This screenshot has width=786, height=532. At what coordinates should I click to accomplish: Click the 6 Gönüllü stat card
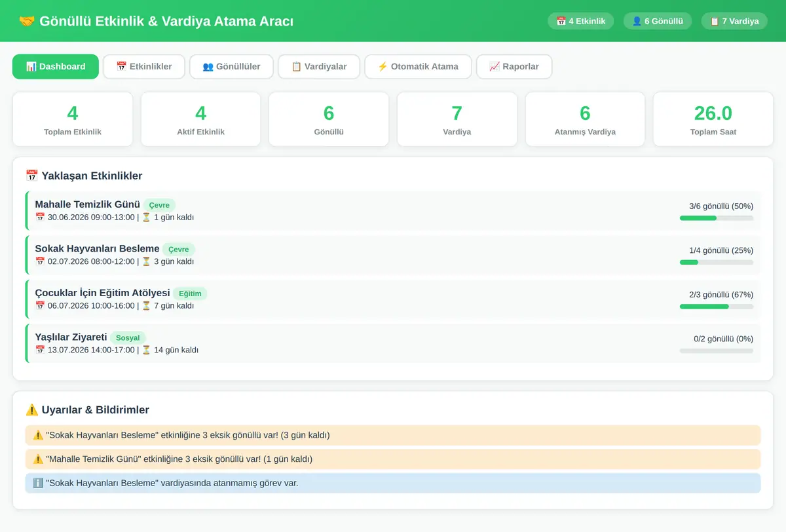click(329, 119)
